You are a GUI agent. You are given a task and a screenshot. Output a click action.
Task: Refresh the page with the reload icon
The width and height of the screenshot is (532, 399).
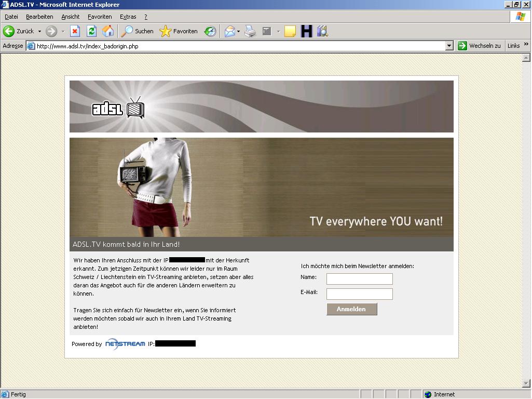click(x=91, y=31)
